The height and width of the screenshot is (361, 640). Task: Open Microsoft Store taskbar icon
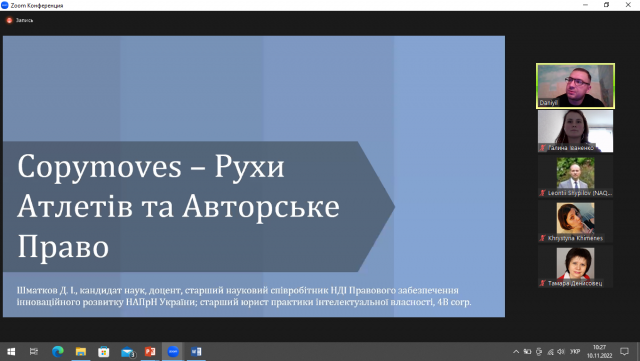[x=104, y=351]
